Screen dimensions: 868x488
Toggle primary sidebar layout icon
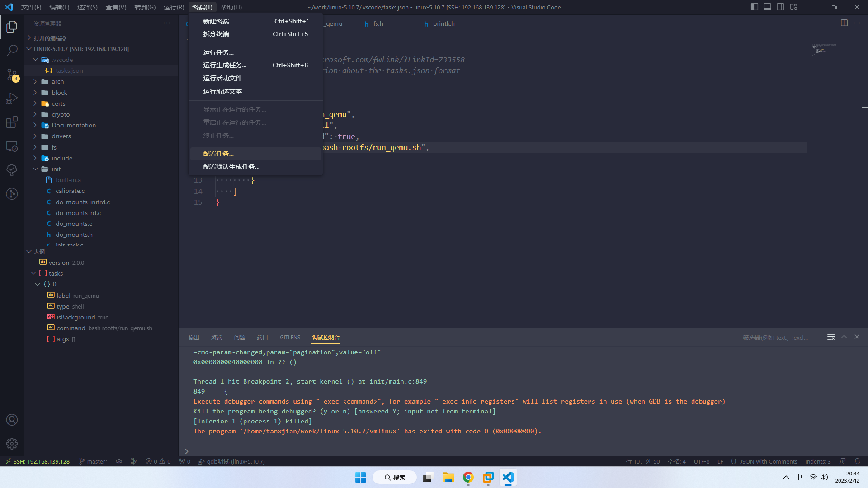point(754,7)
